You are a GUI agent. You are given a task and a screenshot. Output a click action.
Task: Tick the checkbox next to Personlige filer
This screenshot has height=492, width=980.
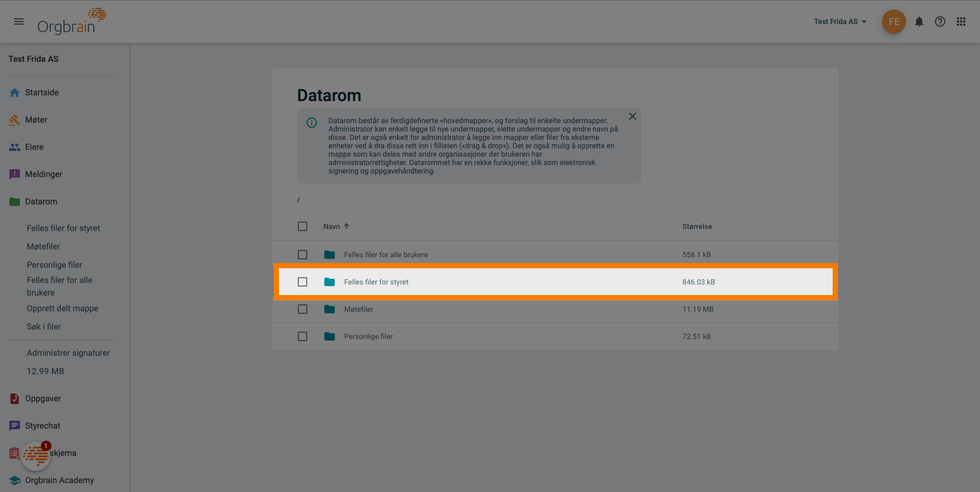(303, 336)
